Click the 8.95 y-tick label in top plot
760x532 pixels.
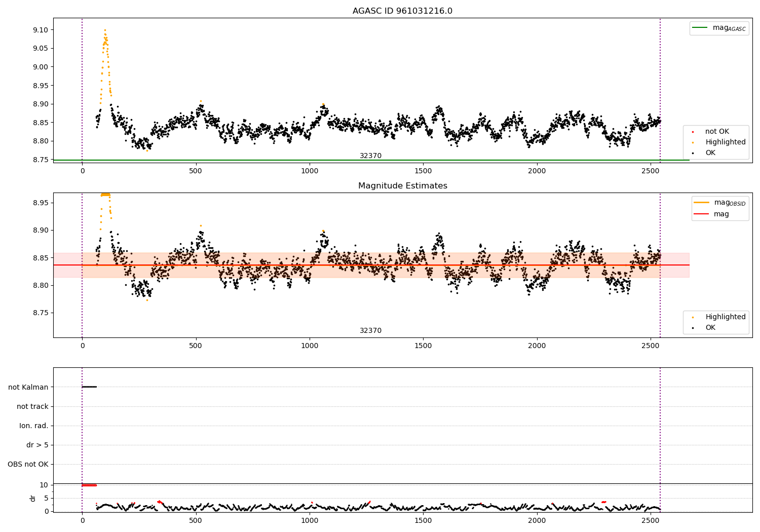coord(40,85)
